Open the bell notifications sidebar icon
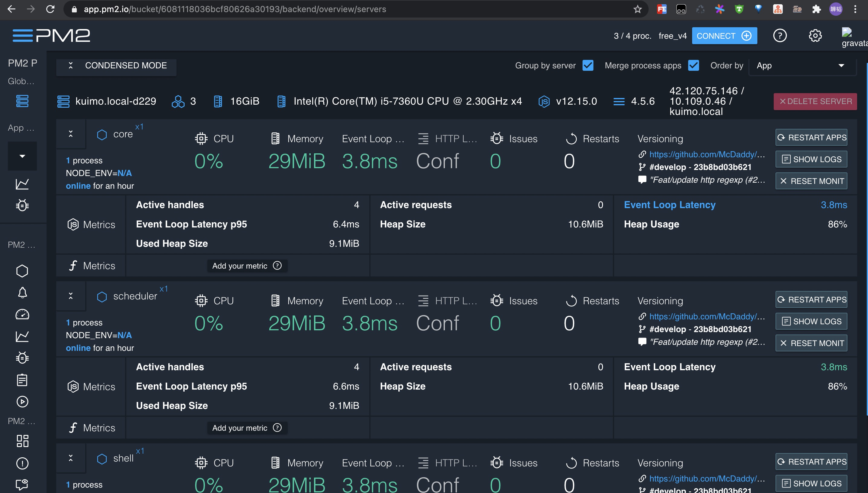The width and height of the screenshot is (868, 493). click(x=22, y=292)
